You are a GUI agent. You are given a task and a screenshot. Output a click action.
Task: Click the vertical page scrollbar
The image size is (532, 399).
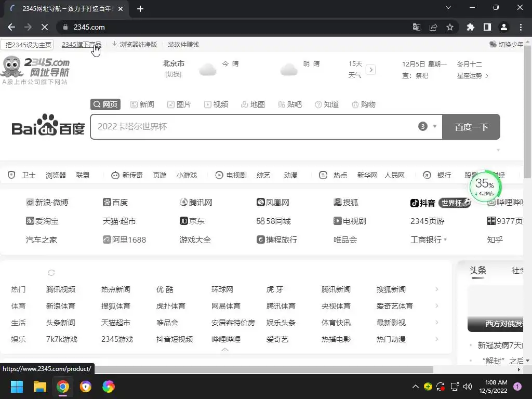[x=528, y=112]
